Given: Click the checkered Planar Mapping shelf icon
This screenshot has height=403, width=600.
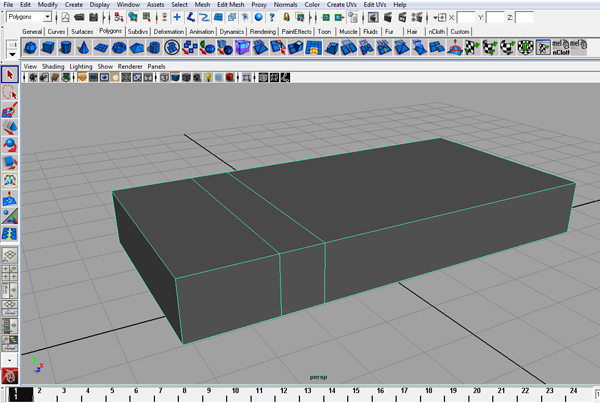Looking at the screenshot, I should click(472, 48).
